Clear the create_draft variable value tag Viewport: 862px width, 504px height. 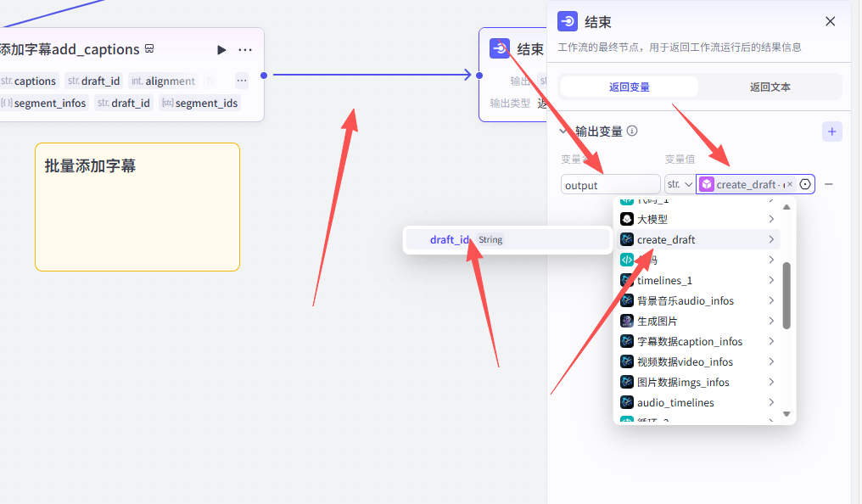pyautogui.click(x=789, y=184)
